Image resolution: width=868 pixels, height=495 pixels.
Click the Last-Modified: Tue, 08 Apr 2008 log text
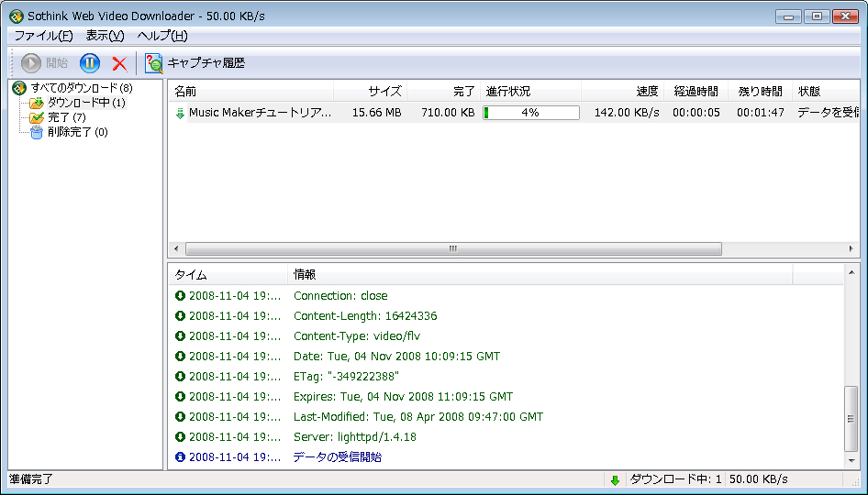point(418,417)
